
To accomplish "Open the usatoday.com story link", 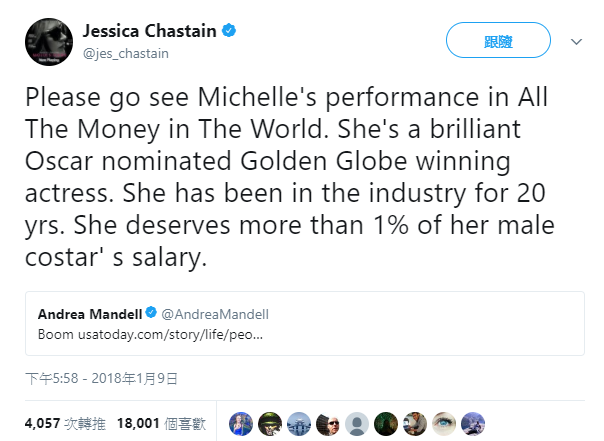I will coord(171,334).
